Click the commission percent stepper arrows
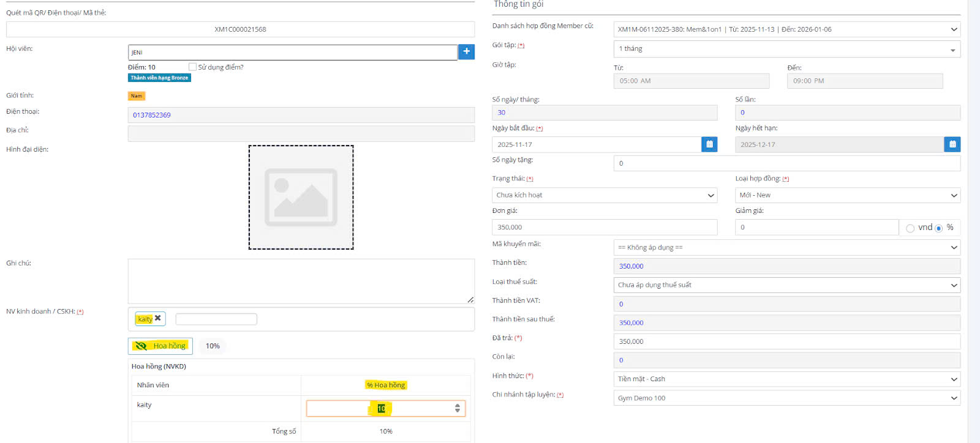This screenshot has width=980, height=443. (x=457, y=409)
